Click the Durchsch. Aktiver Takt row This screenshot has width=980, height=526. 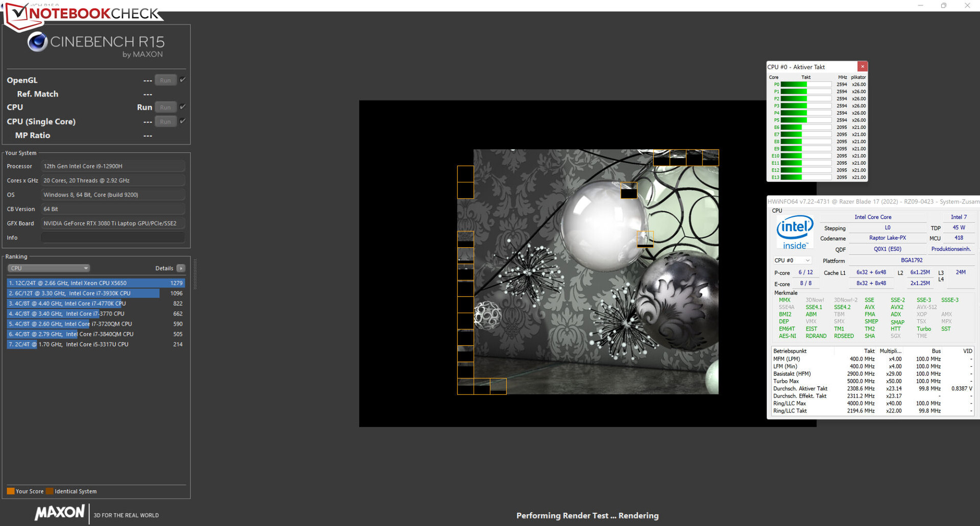872,389
